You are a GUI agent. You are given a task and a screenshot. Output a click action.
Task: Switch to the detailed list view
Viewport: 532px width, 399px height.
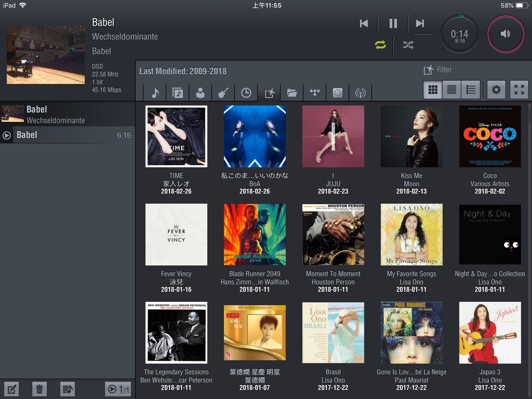471,90
